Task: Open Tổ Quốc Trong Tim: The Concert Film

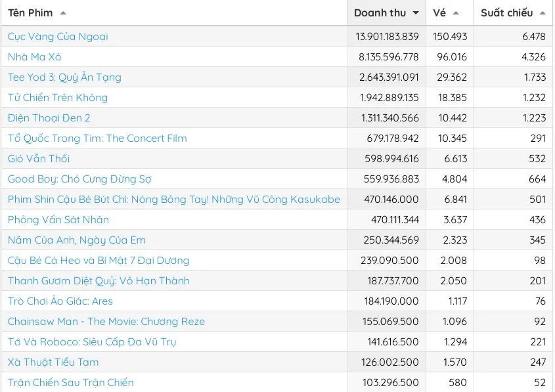Action: [97, 139]
